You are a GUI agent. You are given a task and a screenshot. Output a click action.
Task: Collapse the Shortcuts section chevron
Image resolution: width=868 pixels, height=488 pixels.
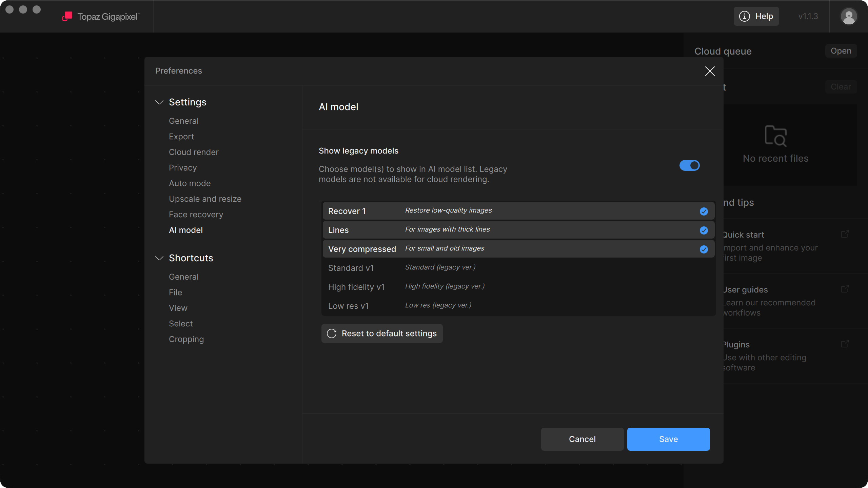click(x=159, y=258)
